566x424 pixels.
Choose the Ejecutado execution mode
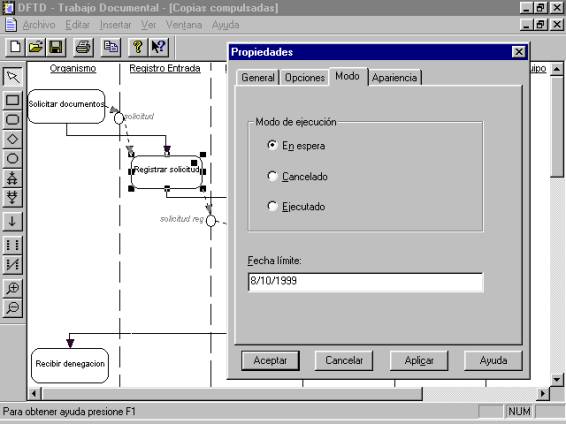click(272, 207)
